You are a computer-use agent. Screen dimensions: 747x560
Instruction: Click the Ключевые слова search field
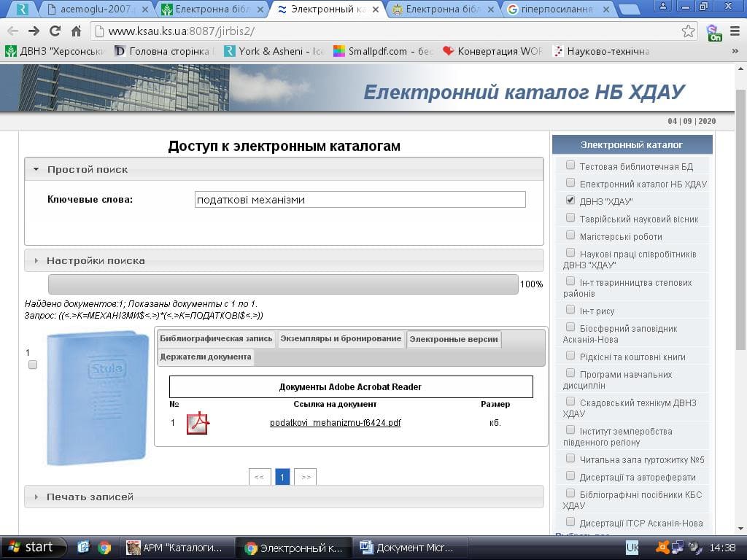360,200
